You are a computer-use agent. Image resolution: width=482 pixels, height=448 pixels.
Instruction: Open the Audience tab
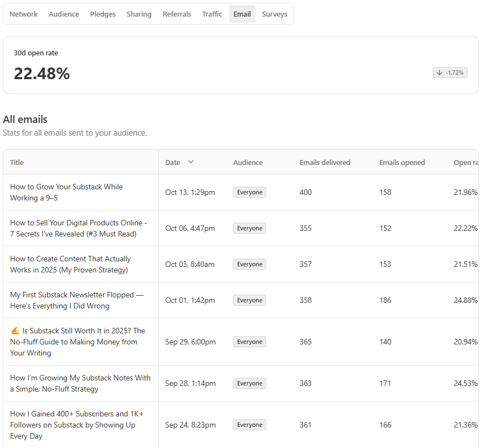[64, 14]
